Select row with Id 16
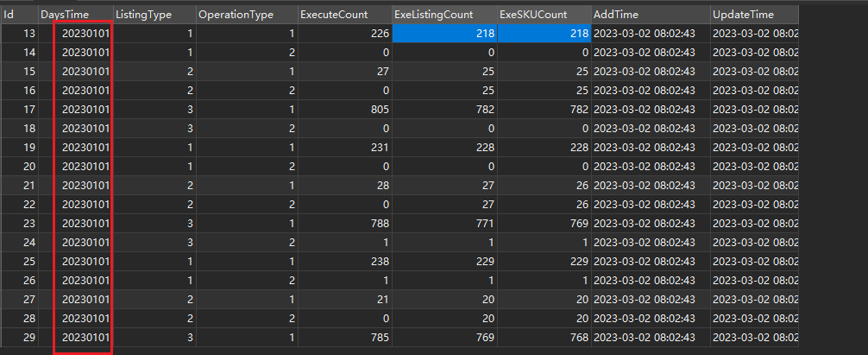The height and width of the screenshot is (355, 868). pyautogui.click(x=399, y=91)
